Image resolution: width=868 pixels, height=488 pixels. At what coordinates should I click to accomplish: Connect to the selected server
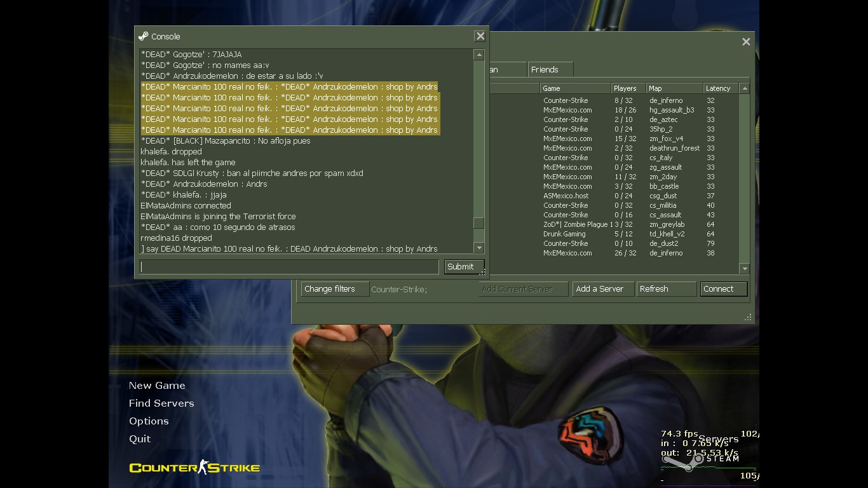pyautogui.click(x=724, y=289)
